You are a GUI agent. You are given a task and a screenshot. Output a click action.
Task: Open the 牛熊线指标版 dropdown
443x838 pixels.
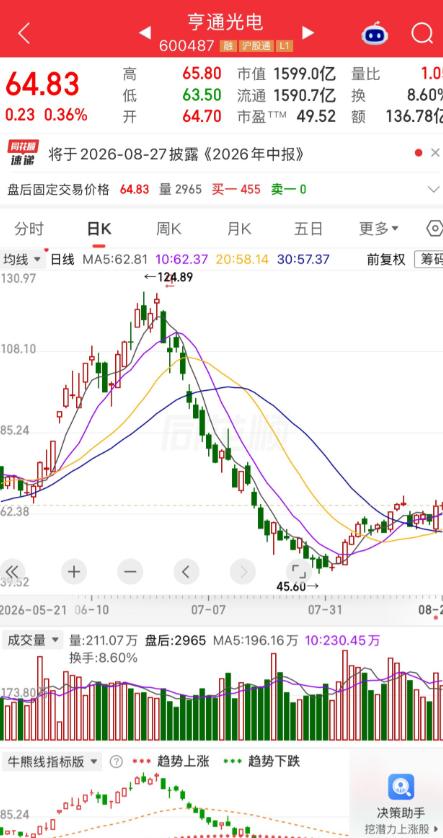[51, 762]
